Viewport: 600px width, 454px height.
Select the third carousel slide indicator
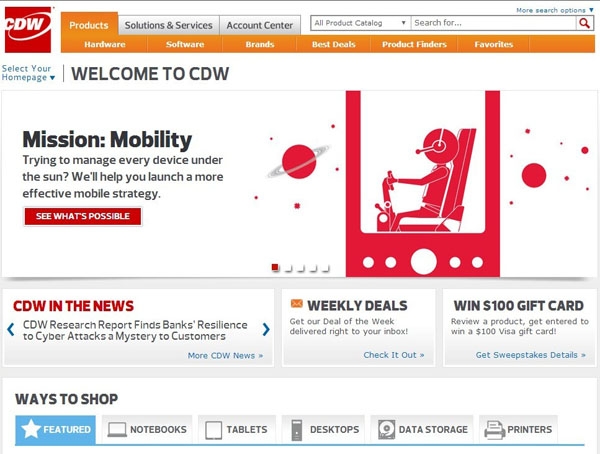pyautogui.click(x=300, y=268)
